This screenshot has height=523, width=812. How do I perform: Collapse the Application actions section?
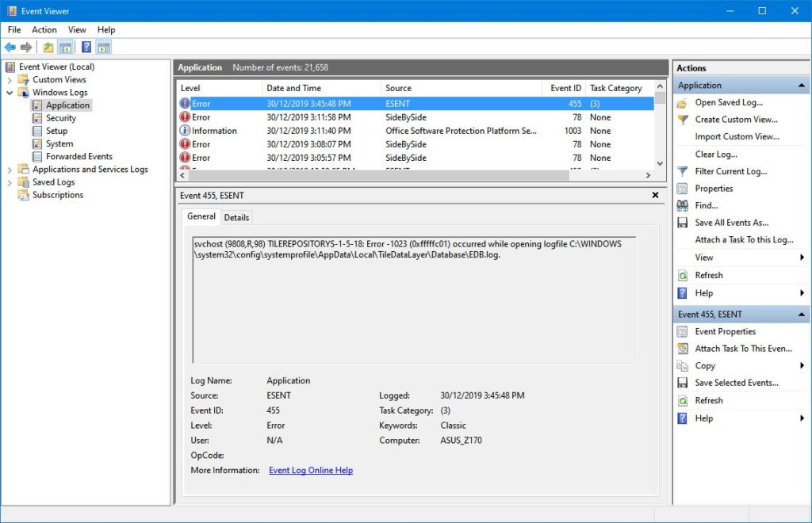tap(801, 86)
